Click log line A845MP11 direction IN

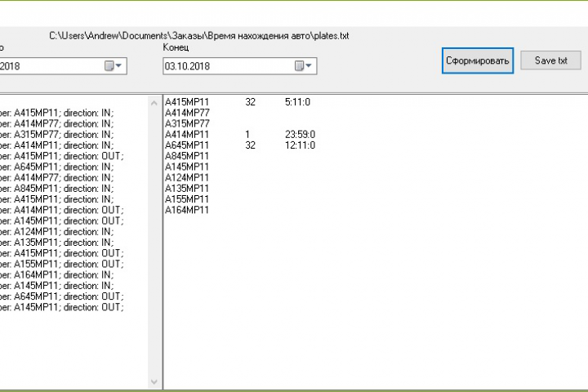click(56, 189)
